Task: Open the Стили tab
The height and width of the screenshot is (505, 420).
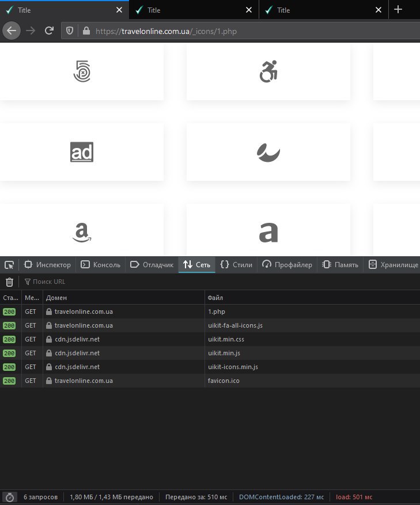Action: click(236, 265)
